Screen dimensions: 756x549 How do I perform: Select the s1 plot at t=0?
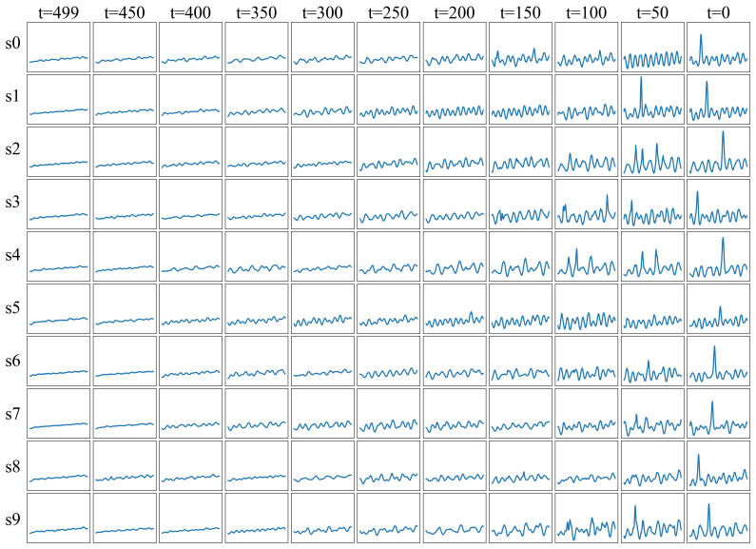718,99
